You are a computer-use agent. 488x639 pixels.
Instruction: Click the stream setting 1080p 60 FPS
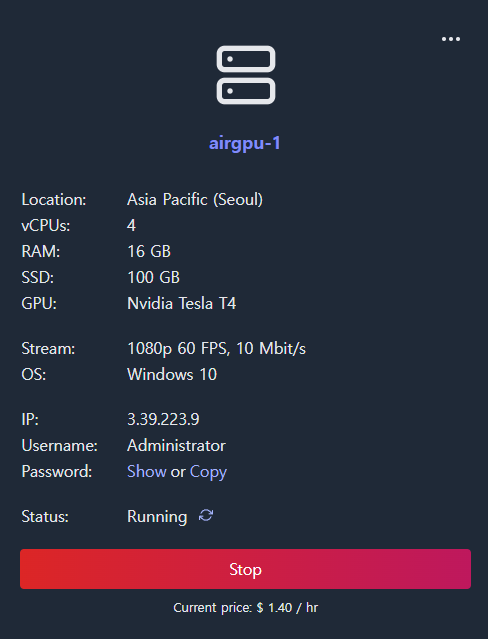click(x=178, y=349)
